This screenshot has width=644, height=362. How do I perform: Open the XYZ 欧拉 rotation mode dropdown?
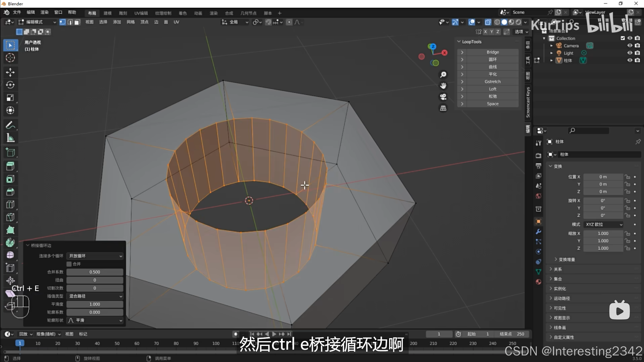pyautogui.click(x=603, y=224)
